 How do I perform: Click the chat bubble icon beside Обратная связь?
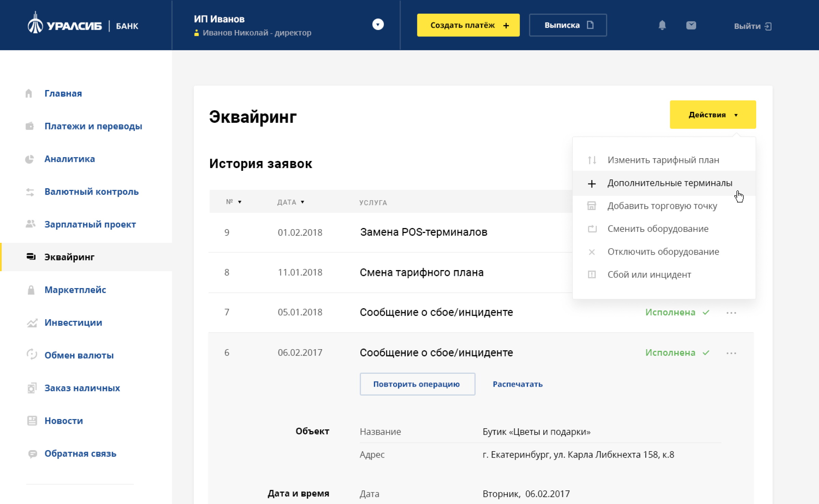click(x=32, y=454)
